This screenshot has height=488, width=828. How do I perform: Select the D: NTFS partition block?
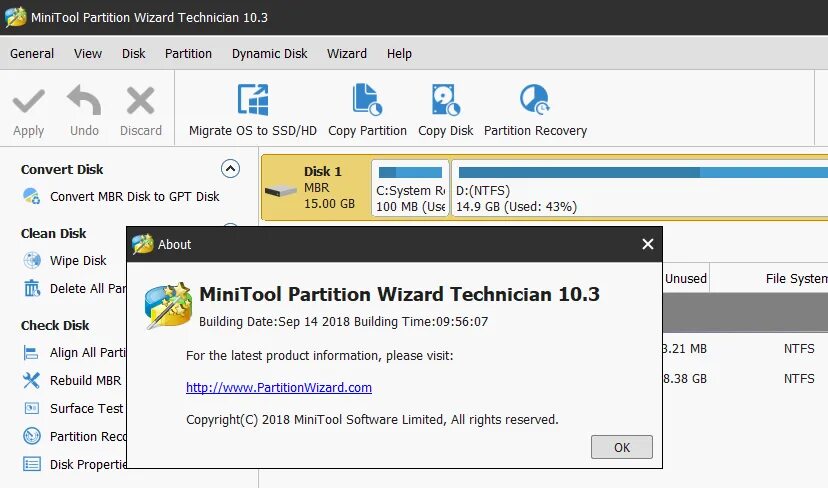tap(640, 188)
